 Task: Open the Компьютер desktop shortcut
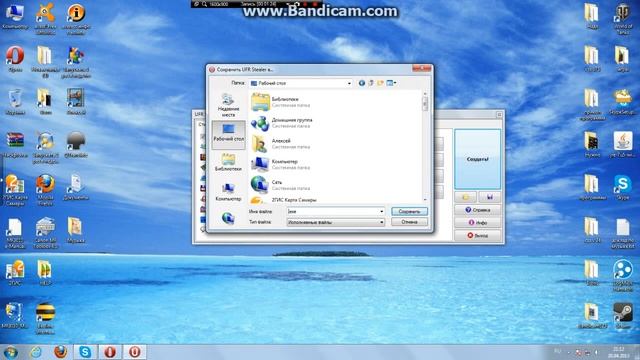click(15, 17)
